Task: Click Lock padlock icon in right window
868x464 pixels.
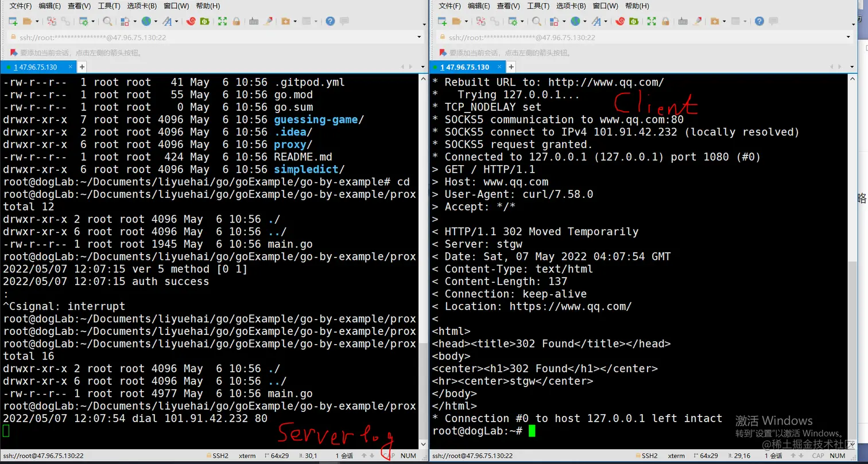Action: coord(665,21)
